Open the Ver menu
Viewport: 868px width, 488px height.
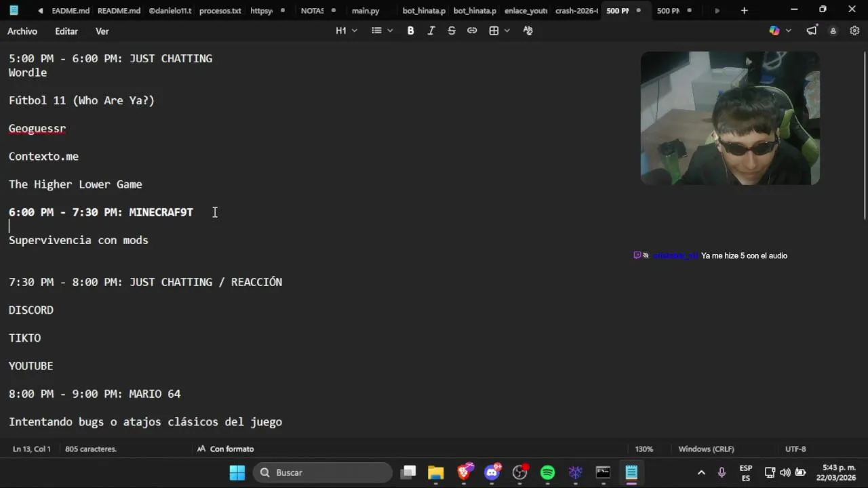click(x=102, y=31)
